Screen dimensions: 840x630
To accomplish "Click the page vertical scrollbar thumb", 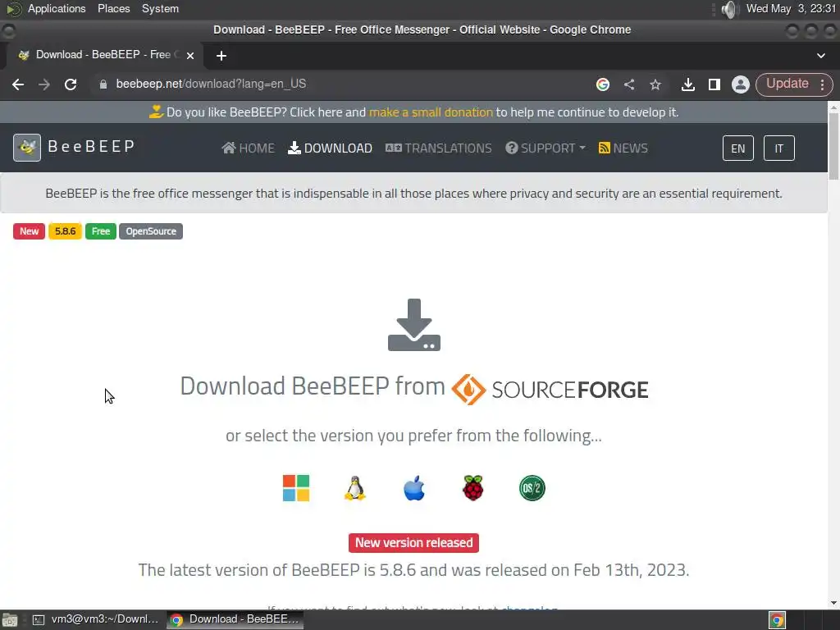I will point(833,146).
